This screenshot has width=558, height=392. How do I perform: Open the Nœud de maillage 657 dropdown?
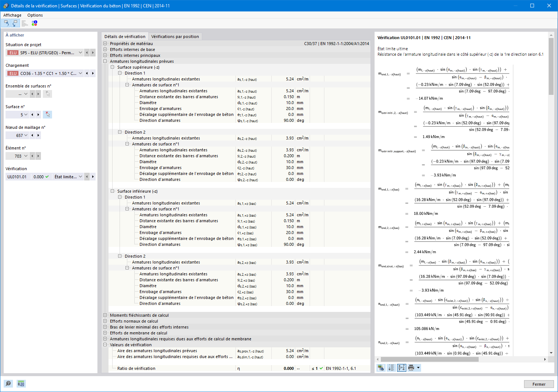pyautogui.click(x=26, y=135)
